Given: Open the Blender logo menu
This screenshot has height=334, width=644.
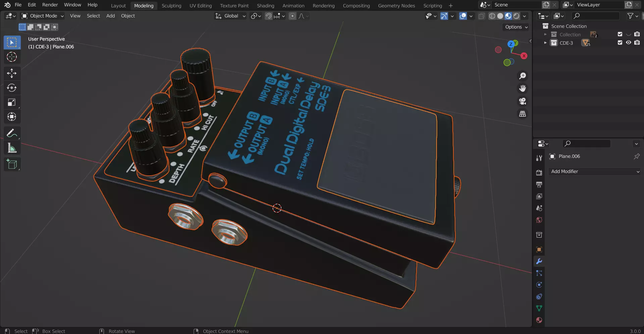Looking at the screenshot, I should point(7,5).
